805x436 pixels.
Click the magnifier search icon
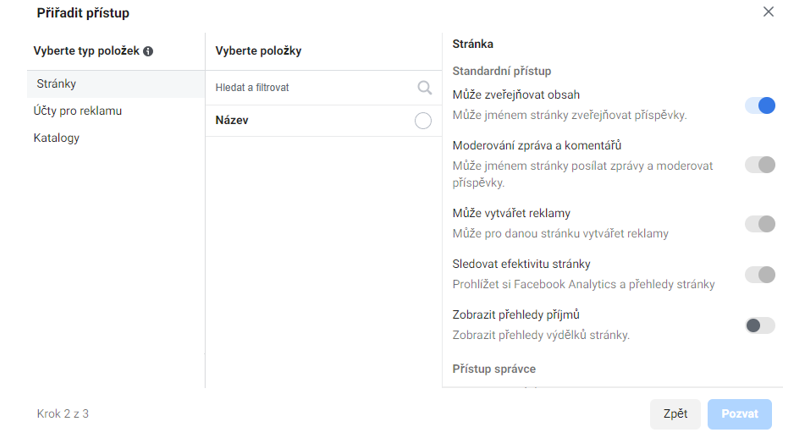pyautogui.click(x=424, y=87)
